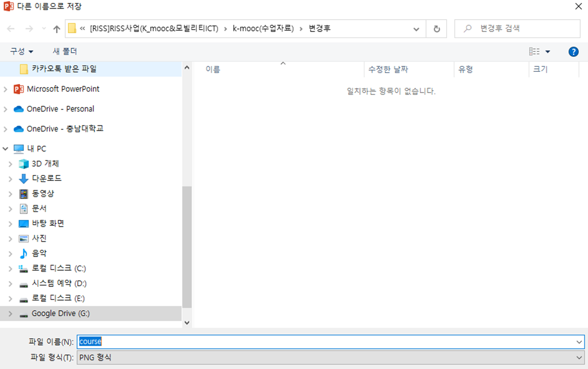Open 바탕 화면 folder

(48, 224)
